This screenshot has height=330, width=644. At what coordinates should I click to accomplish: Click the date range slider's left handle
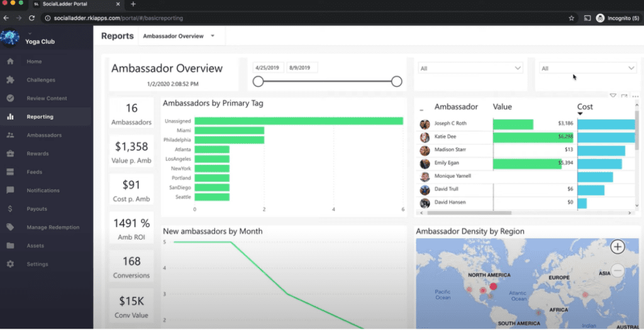(x=258, y=81)
